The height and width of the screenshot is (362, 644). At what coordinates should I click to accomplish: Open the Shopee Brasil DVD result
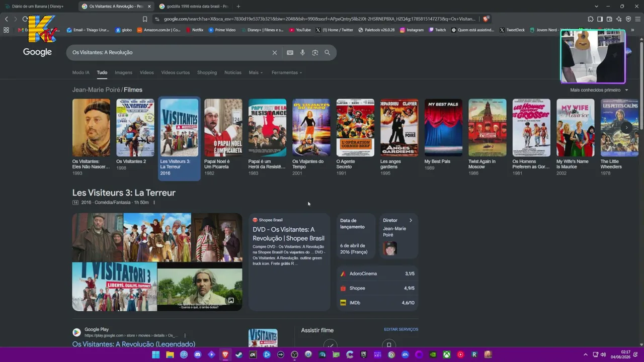point(288,234)
